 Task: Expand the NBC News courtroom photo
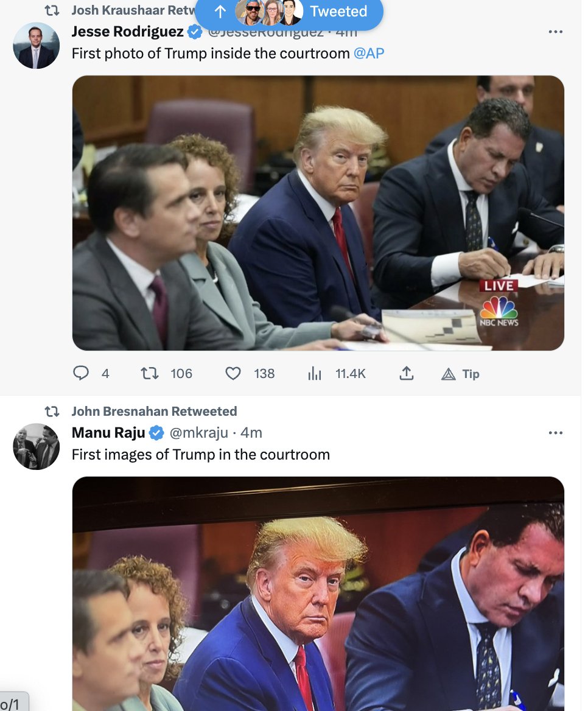pos(318,213)
